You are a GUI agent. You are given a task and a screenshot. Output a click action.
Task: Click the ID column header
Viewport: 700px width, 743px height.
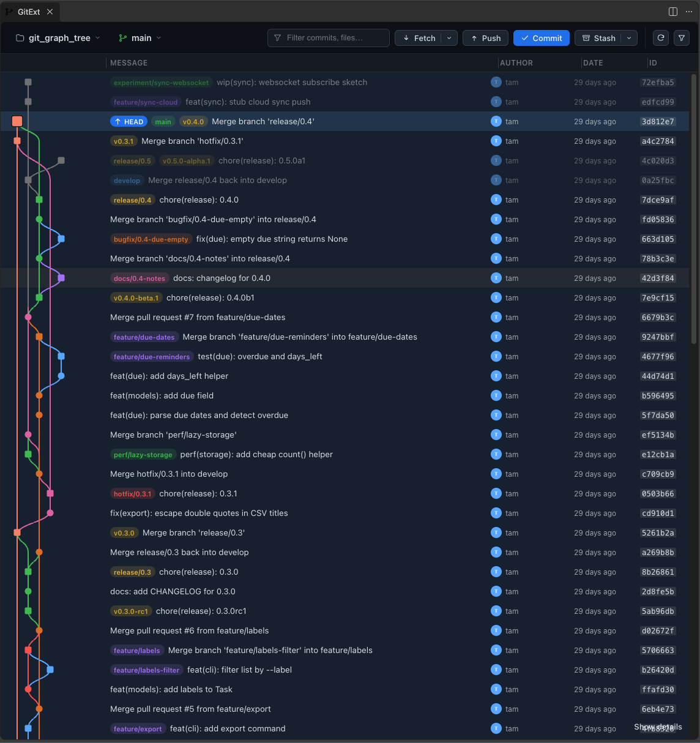point(653,63)
